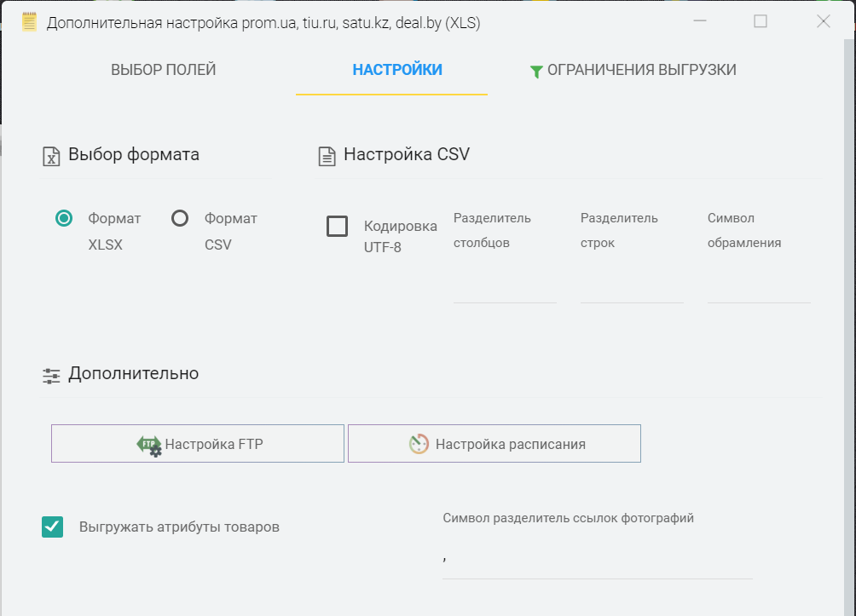Select the Формат CSV radio button
Screen dimensions: 856x616
pyautogui.click(x=180, y=219)
